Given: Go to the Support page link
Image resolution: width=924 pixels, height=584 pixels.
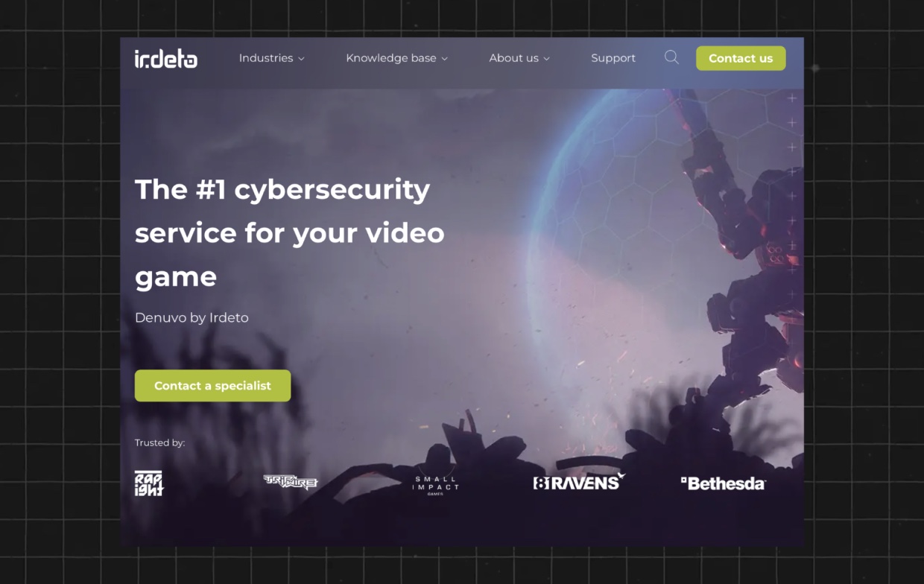Looking at the screenshot, I should click(613, 58).
